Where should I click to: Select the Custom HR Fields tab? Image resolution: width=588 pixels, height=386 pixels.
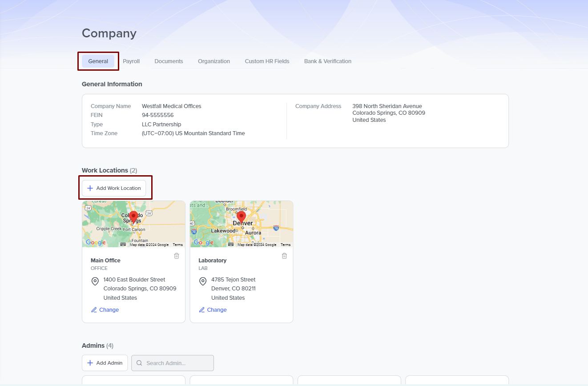click(267, 61)
